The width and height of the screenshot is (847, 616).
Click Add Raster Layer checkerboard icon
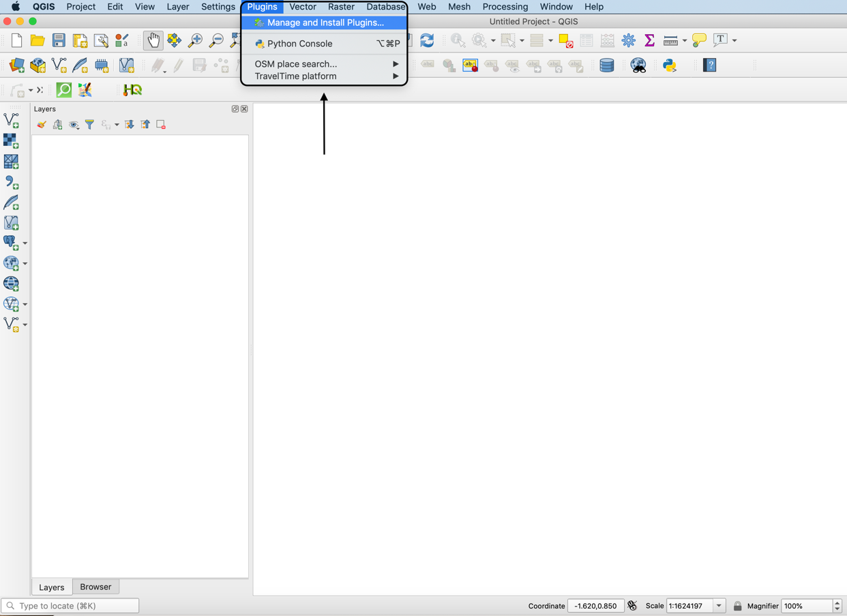click(x=11, y=141)
